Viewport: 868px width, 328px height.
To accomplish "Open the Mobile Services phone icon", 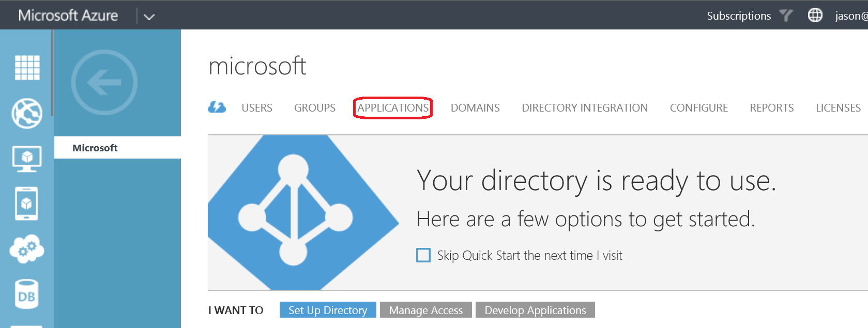I will tap(26, 204).
